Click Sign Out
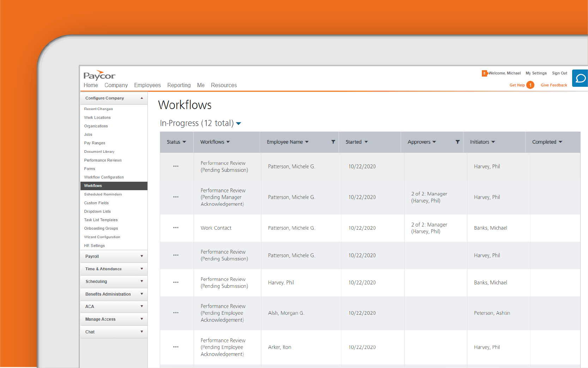The height and width of the screenshot is (368, 588). point(559,73)
